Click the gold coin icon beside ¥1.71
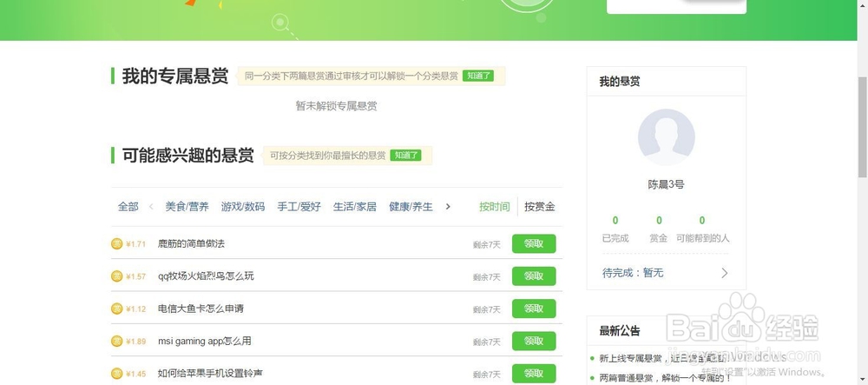 coord(117,243)
